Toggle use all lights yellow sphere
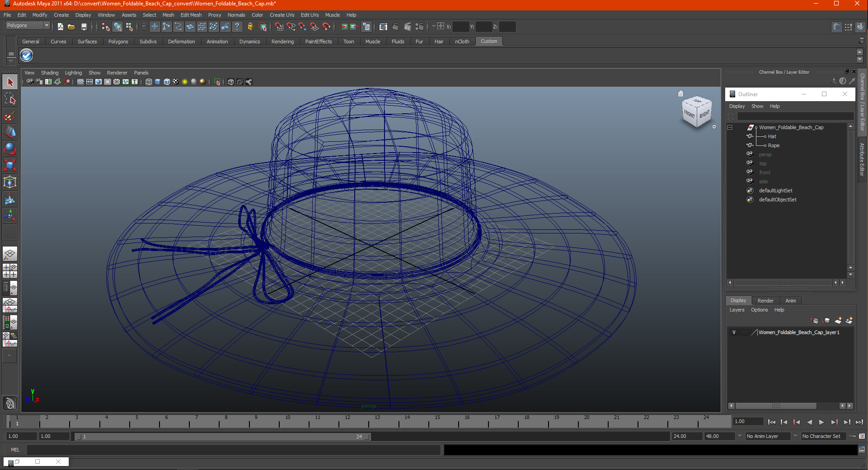Viewport: 868px width, 470px height. [x=185, y=82]
